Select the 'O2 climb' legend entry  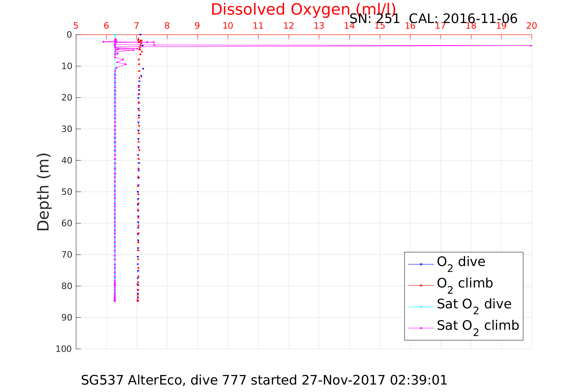(465, 284)
